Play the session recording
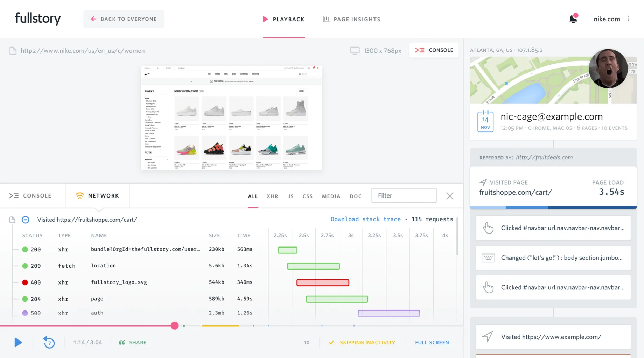The width and height of the screenshot is (644, 358). (18, 342)
